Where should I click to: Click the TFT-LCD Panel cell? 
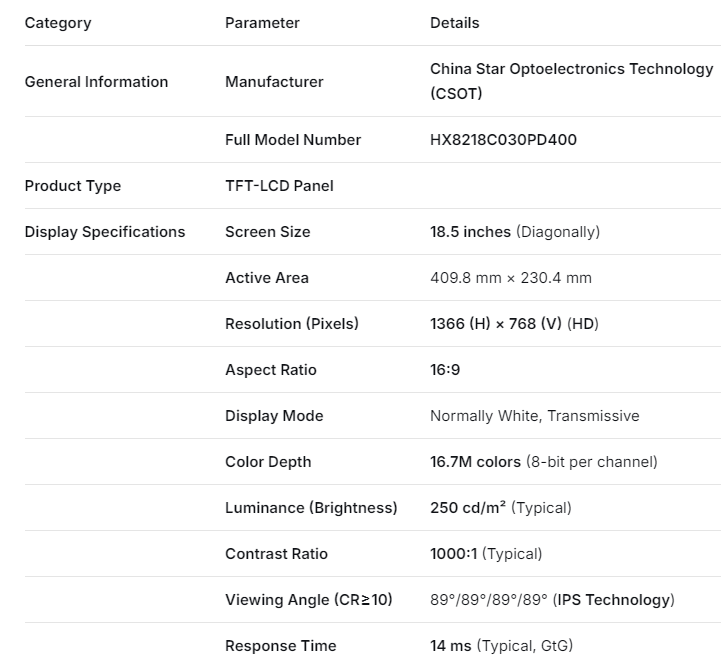coord(279,186)
